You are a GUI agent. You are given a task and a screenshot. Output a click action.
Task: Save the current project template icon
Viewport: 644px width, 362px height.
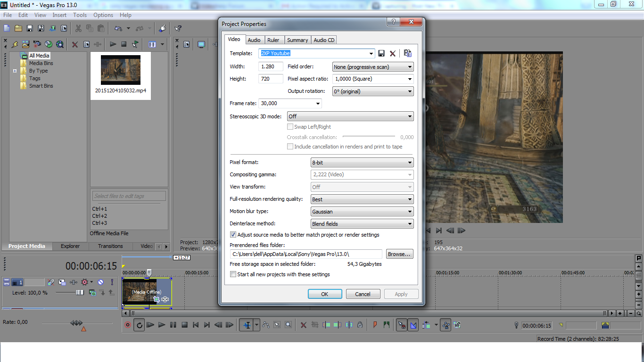(x=381, y=53)
